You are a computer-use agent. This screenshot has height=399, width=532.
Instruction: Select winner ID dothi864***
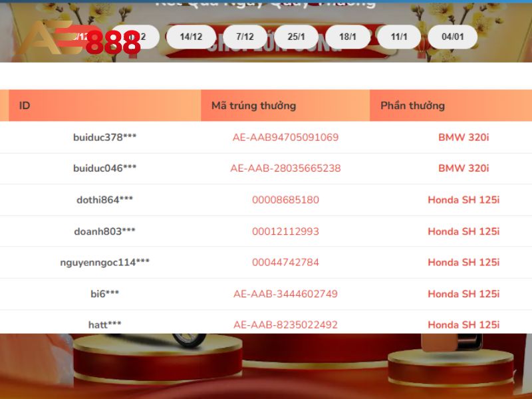pos(105,199)
